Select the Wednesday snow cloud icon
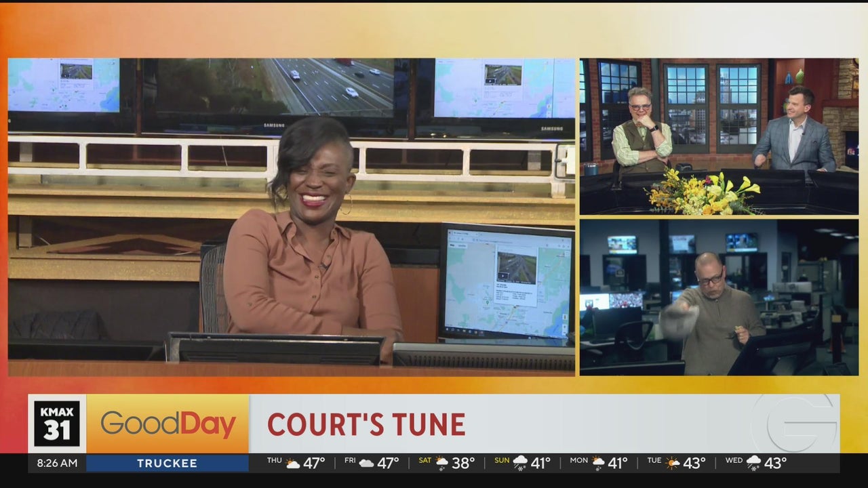Viewport: 868px width, 488px height. coord(753,464)
